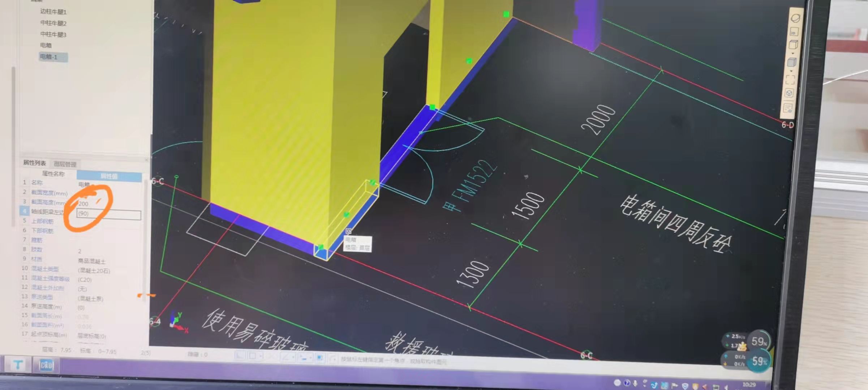Select the shaded solid cube display icon
The image size is (868, 390).
click(792, 62)
